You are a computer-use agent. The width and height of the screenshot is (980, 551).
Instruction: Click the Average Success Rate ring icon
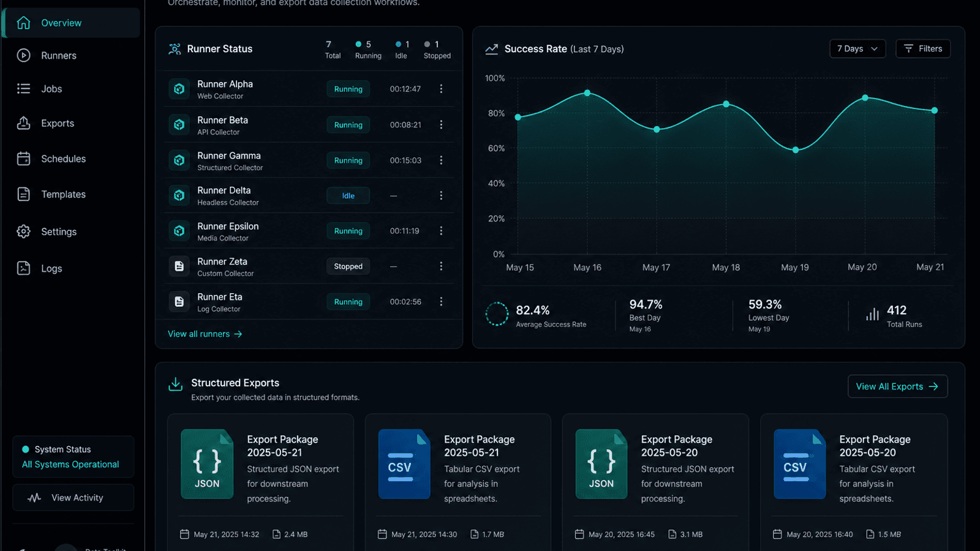497,313
